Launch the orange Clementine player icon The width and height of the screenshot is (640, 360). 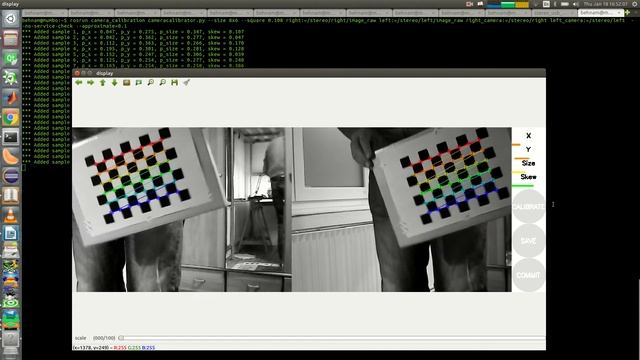point(11,157)
